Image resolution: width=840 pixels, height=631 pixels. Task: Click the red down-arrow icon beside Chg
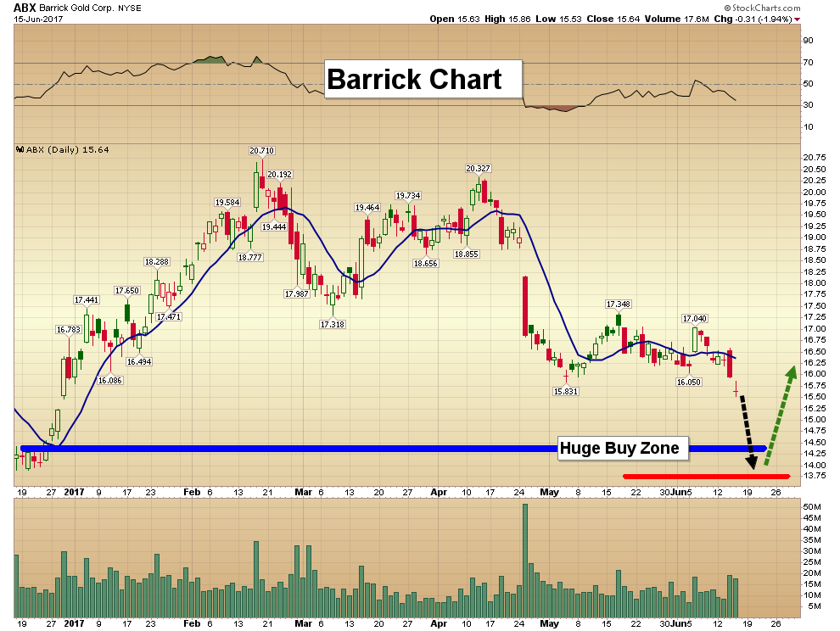(797, 20)
